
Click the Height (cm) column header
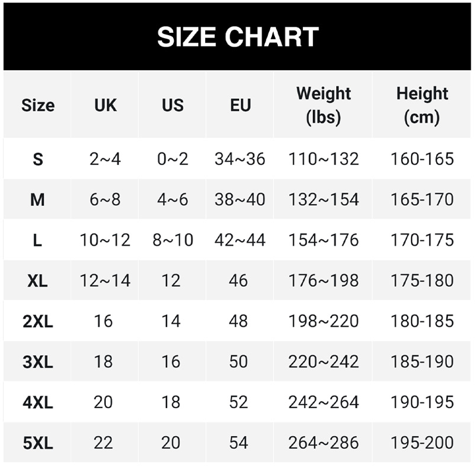point(422,105)
